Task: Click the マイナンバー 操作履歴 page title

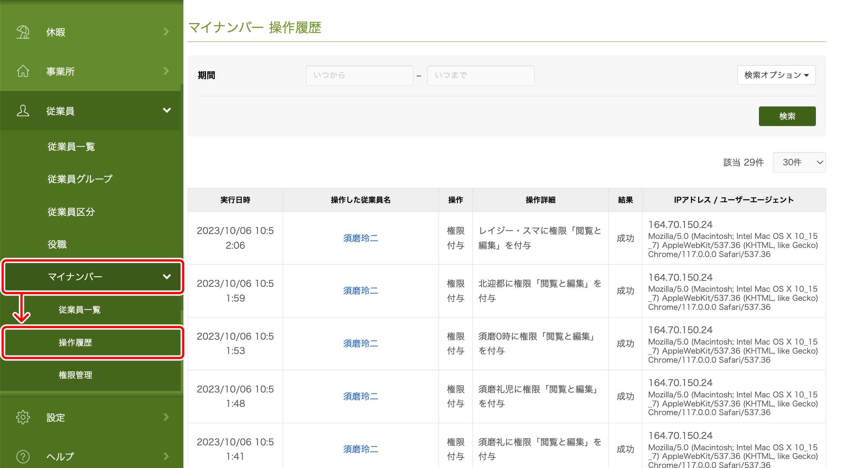Action: (255, 28)
